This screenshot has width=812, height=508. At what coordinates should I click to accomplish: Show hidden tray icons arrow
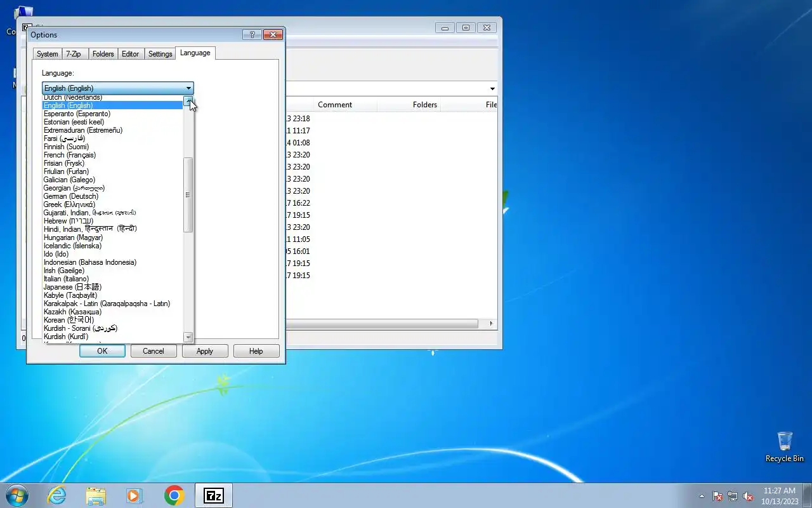(x=702, y=496)
